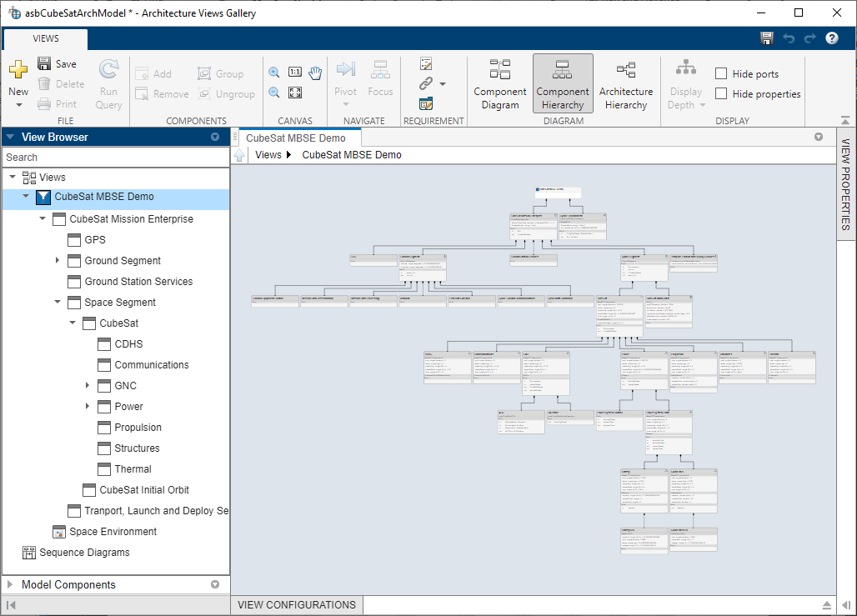
Task: Click the Views breadcrumb link
Action: pyautogui.click(x=268, y=154)
